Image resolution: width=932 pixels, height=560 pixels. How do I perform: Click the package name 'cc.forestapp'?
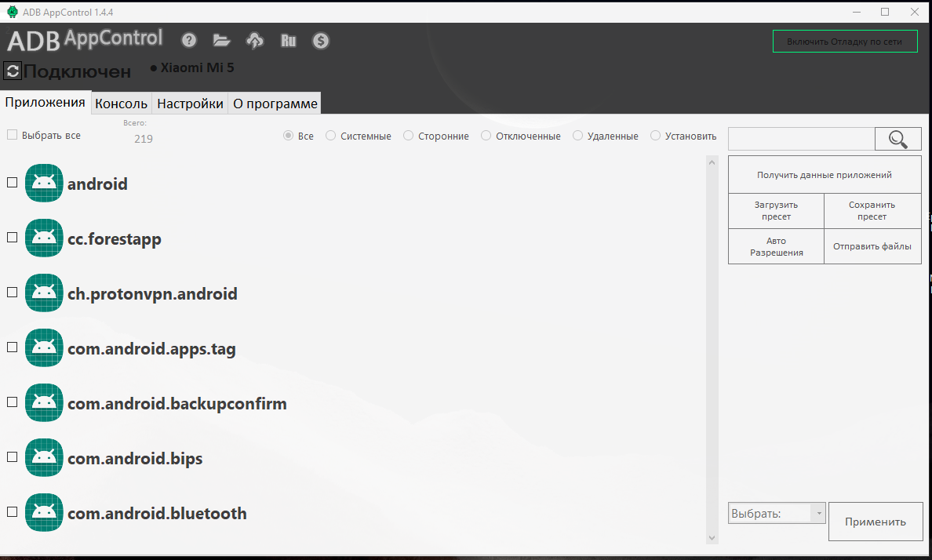(x=114, y=239)
